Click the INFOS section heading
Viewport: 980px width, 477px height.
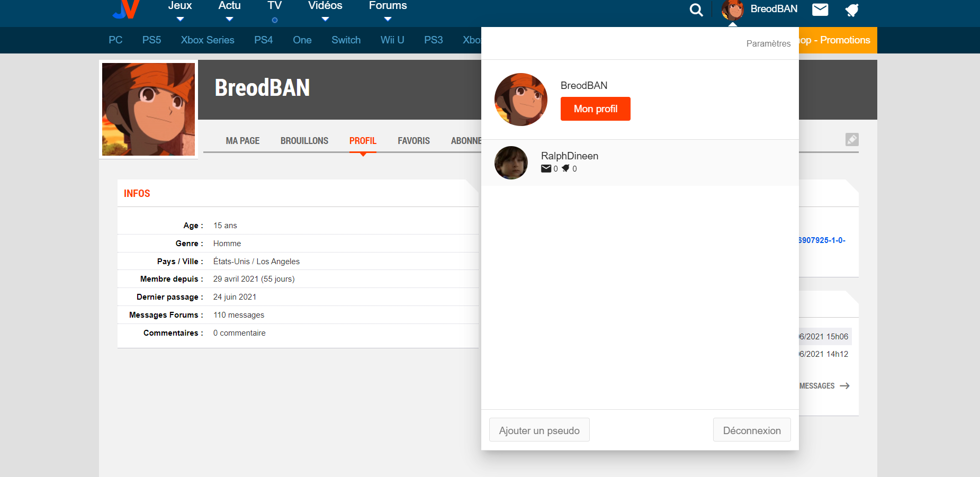137,194
